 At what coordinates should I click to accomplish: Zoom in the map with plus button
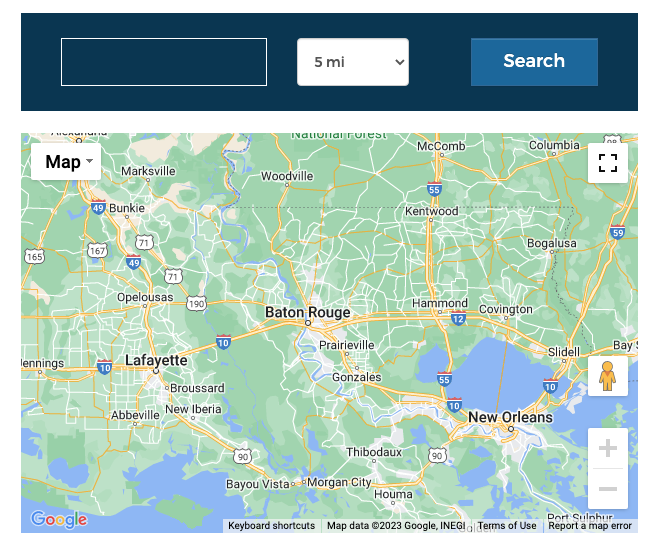tap(607, 448)
